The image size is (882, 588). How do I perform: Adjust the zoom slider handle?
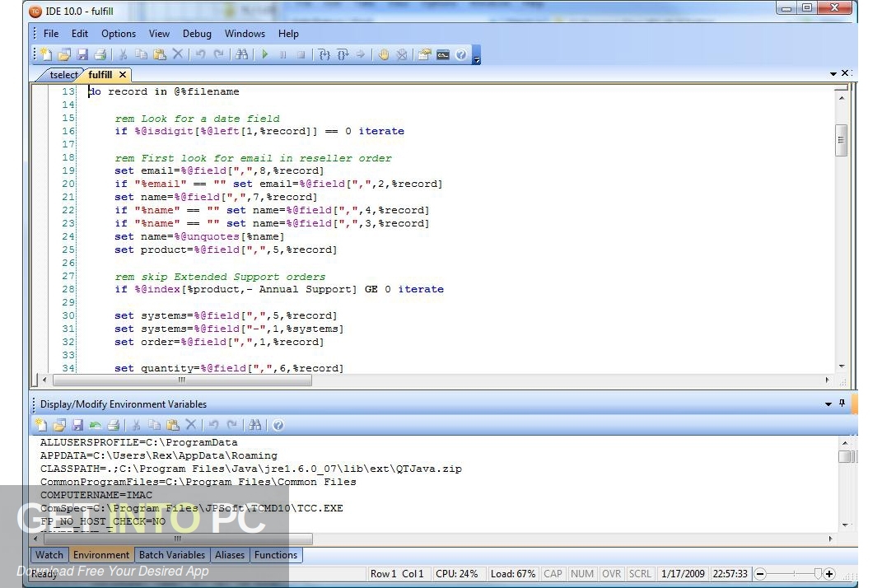(x=818, y=574)
